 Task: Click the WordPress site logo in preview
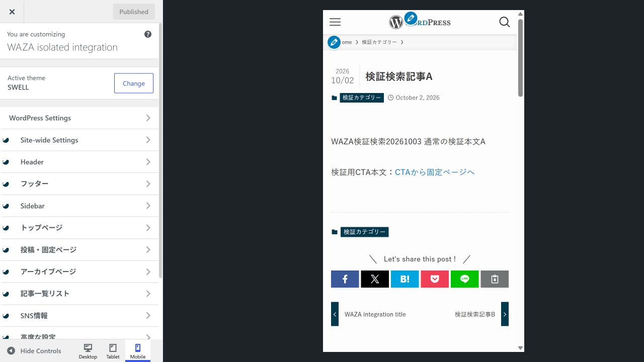coord(420,22)
